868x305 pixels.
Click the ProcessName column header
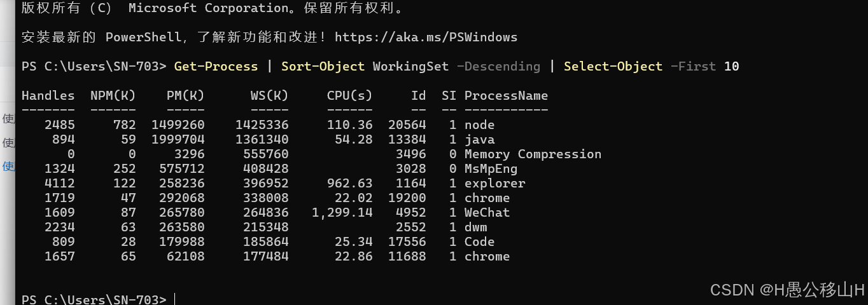(506, 95)
